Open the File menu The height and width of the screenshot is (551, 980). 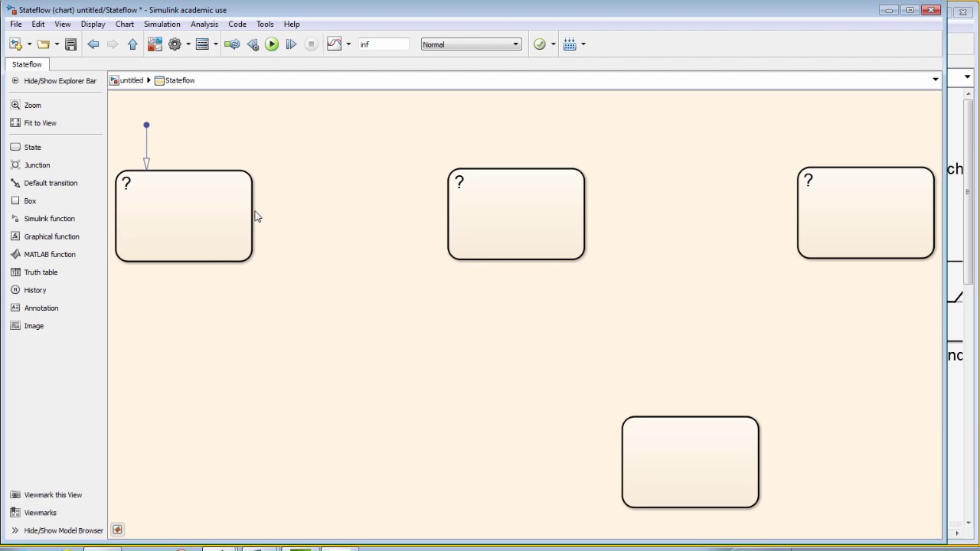pos(15,24)
